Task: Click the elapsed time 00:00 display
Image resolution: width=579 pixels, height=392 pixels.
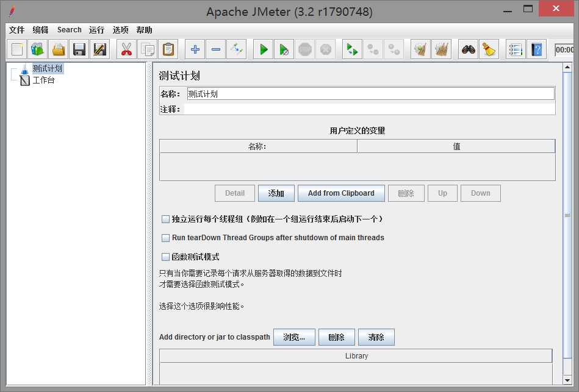Action: click(x=564, y=49)
